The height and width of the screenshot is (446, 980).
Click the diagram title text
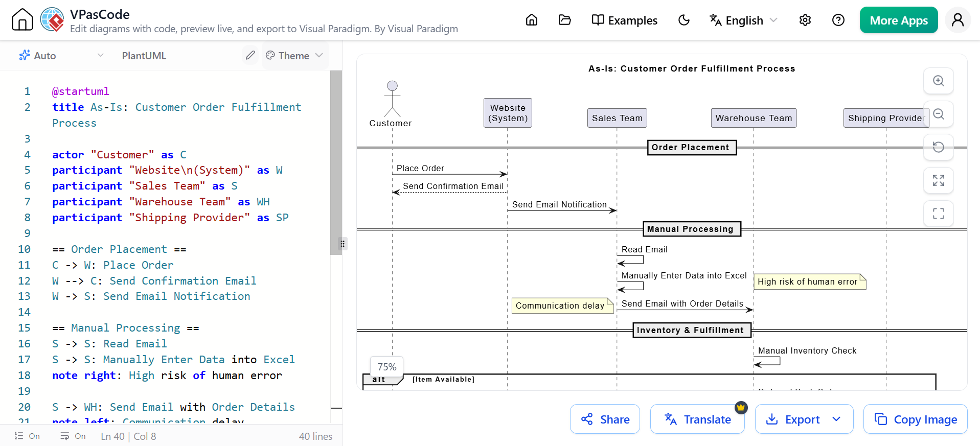tap(692, 68)
